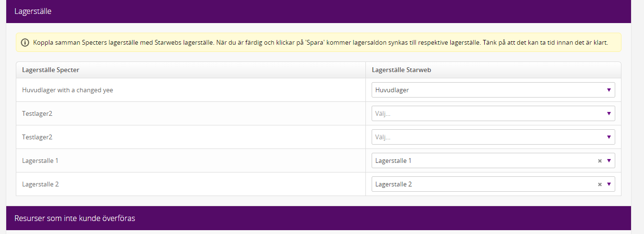Open the Huvudlager dropdown arrow
This screenshot has width=644, height=234.
tap(609, 90)
